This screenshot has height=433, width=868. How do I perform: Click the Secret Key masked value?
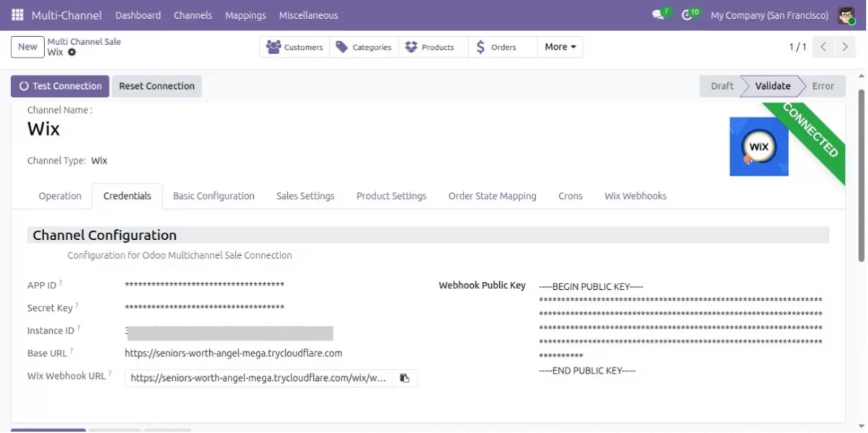tap(205, 308)
